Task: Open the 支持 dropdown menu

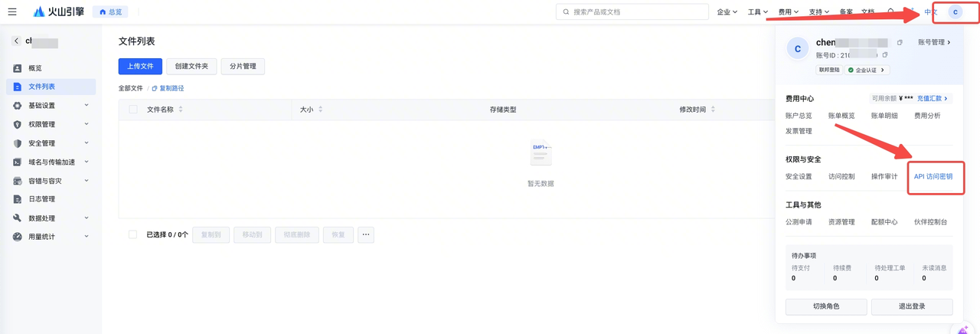Action: (819, 12)
